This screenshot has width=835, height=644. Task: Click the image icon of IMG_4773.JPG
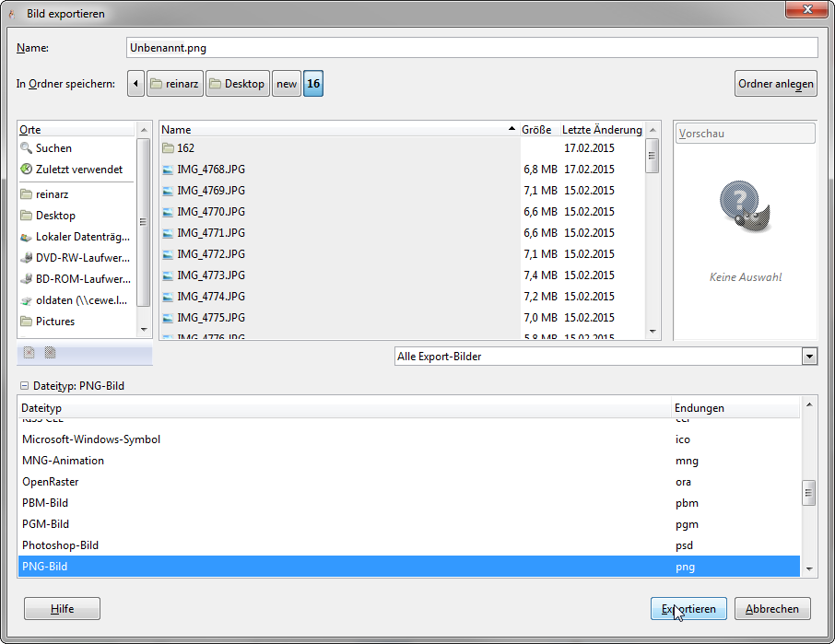[168, 275]
